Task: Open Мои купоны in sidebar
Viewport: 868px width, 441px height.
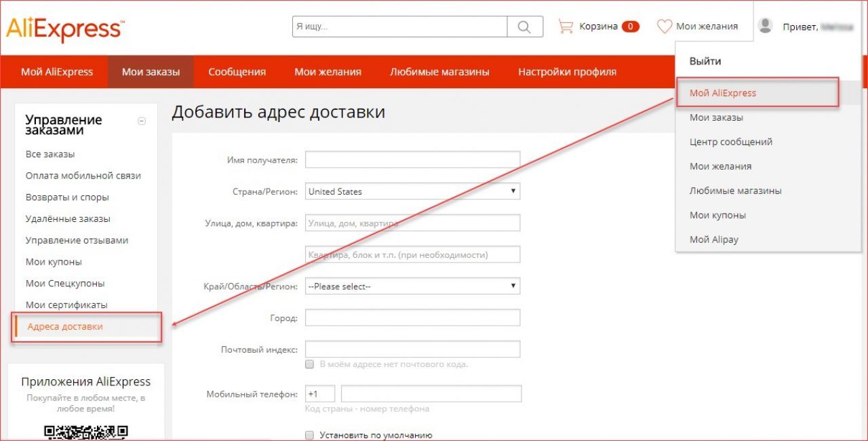Action: click(x=54, y=262)
